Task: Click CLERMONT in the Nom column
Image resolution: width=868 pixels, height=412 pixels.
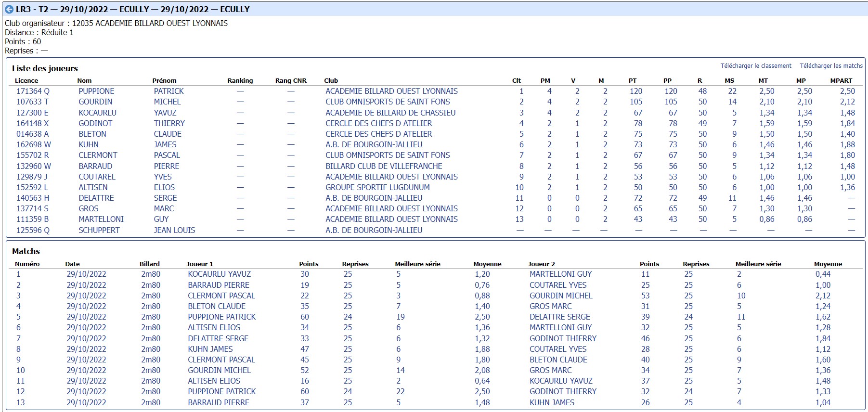Action: [98, 155]
